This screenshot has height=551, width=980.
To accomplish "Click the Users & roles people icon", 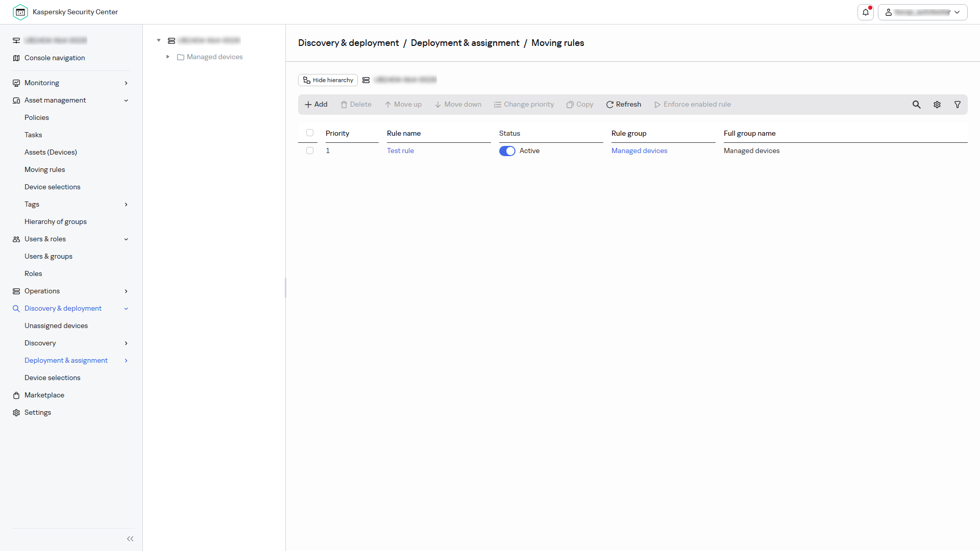I will coord(16,239).
